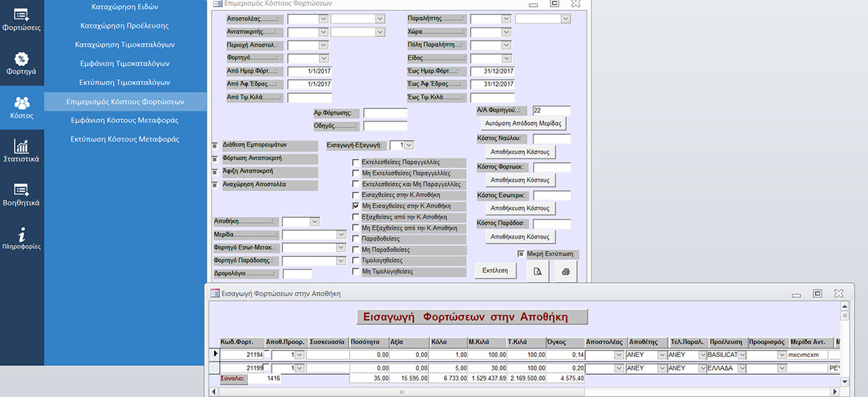
Task: Select the Κόστος sidebar icon
Action: [21, 107]
